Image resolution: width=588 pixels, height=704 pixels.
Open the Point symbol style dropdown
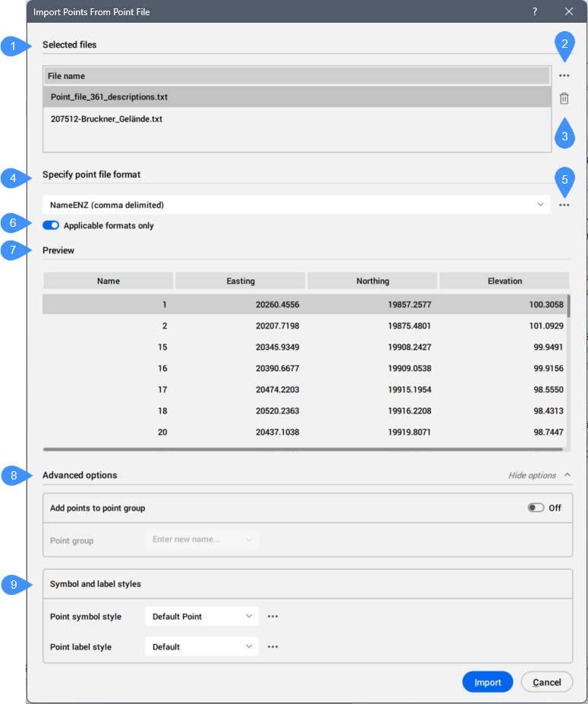[202, 617]
